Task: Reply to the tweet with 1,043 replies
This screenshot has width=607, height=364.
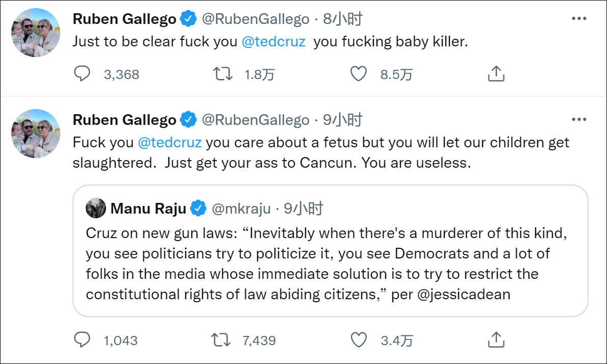Action: (x=82, y=340)
